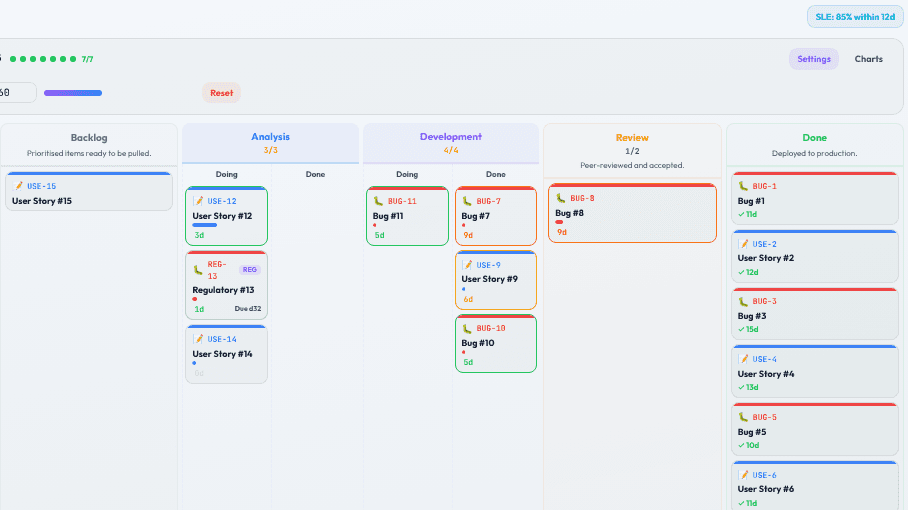Click the USE-9 card ID label
Image resolution: width=908 pixels, height=510 pixels.
tap(488, 265)
